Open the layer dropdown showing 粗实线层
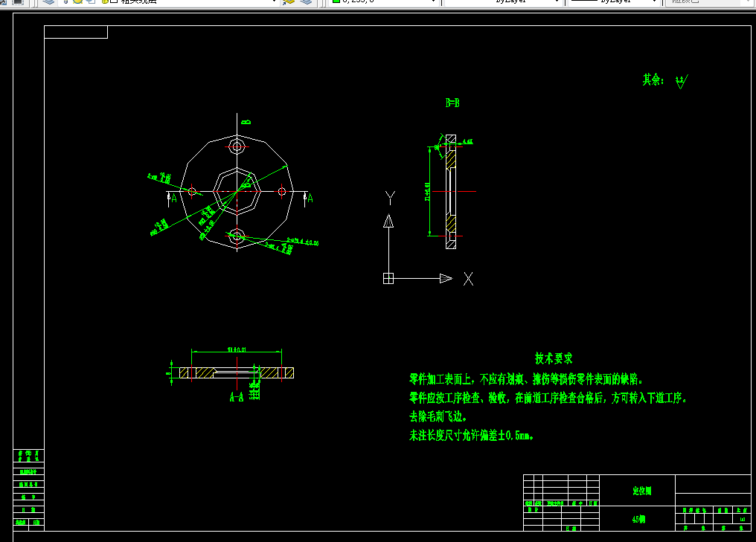The image size is (756, 542). pyautogui.click(x=193, y=1)
